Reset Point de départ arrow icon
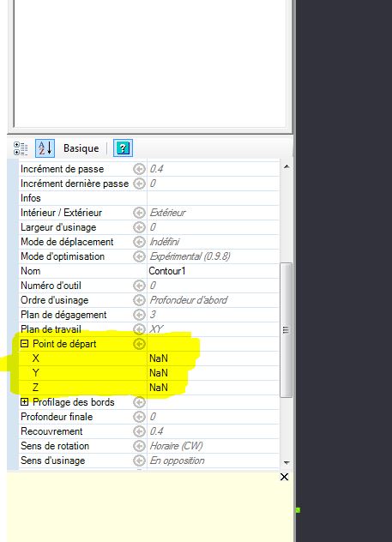The height and width of the screenshot is (542, 392). tap(139, 344)
